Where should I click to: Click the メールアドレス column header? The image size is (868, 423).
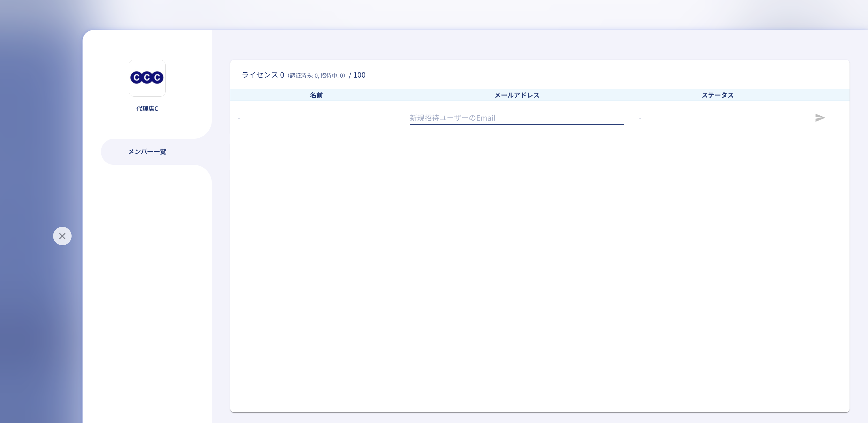point(517,95)
